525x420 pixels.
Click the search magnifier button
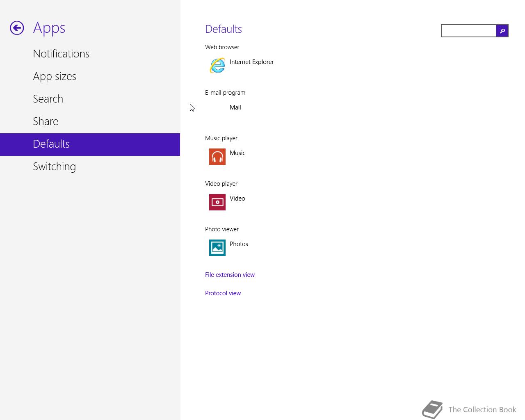pos(502,31)
